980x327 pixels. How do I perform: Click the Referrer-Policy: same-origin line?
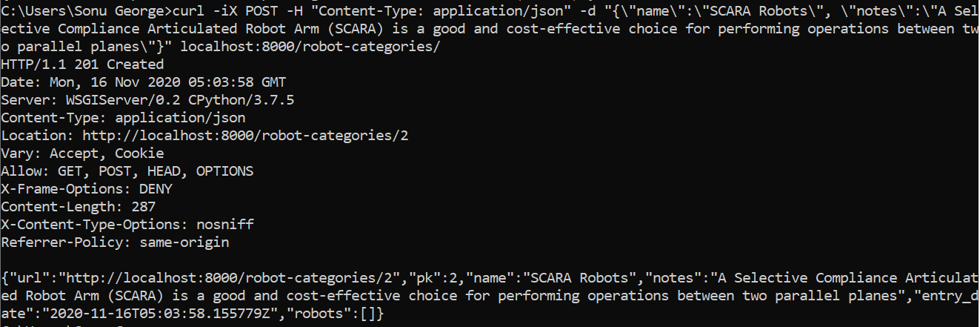pyautogui.click(x=115, y=242)
